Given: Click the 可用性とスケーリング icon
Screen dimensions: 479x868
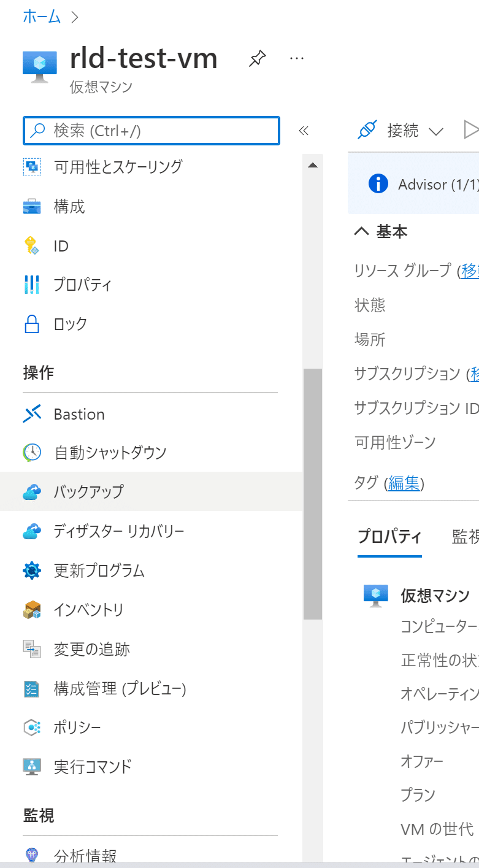Looking at the screenshot, I should click(31, 167).
